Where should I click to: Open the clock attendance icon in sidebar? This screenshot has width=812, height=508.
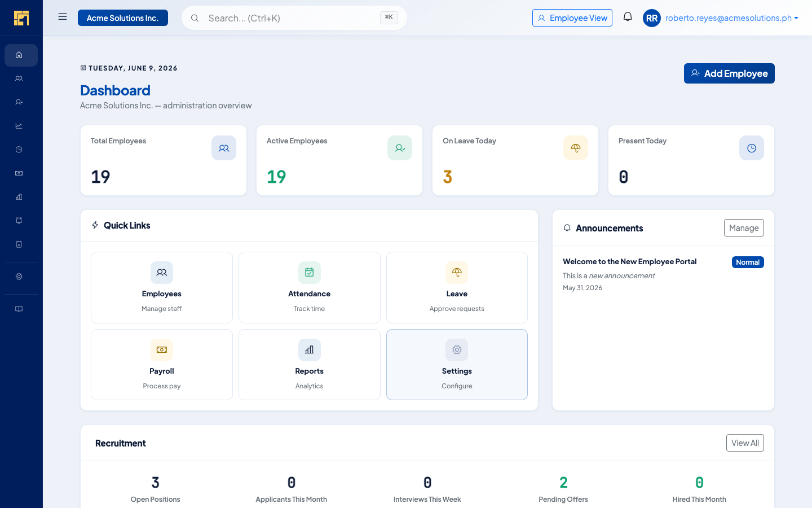click(x=19, y=150)
